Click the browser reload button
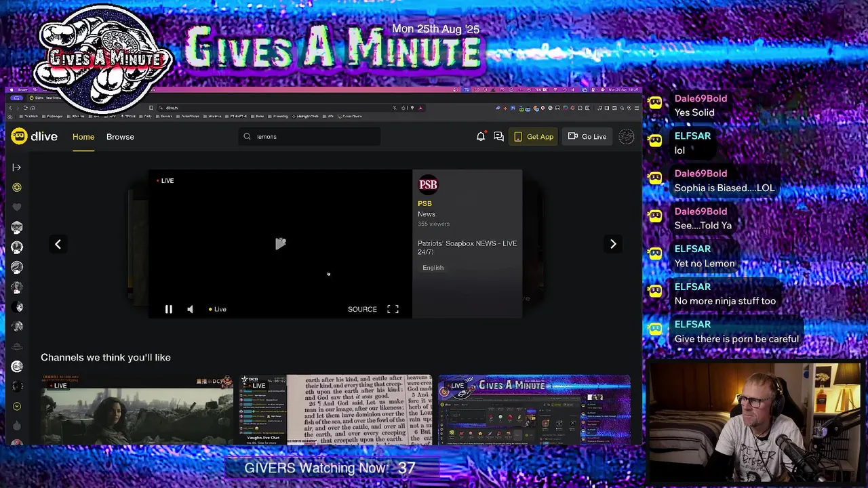This screenshot has width=868, height=488. pyautogui.click(x=26, y=108)
